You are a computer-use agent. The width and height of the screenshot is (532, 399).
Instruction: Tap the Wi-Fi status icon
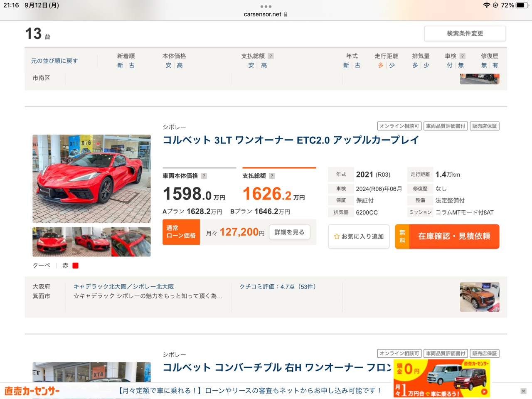click(487, 5)
